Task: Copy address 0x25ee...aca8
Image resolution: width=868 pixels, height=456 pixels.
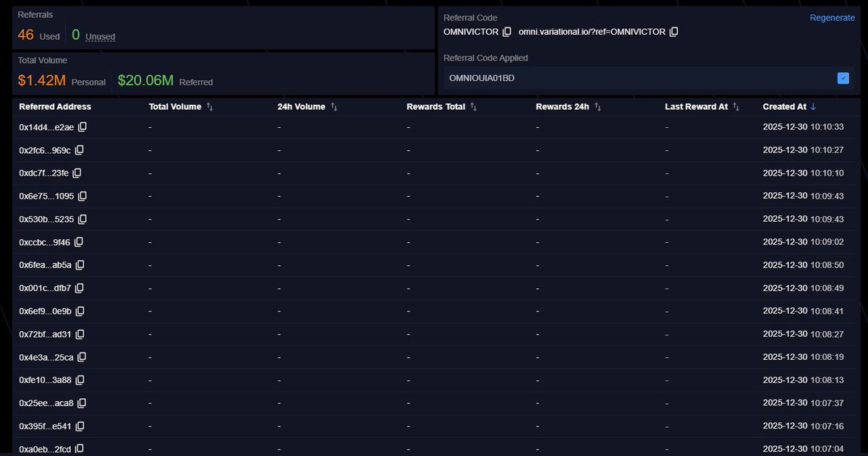Action: point(82,403)
